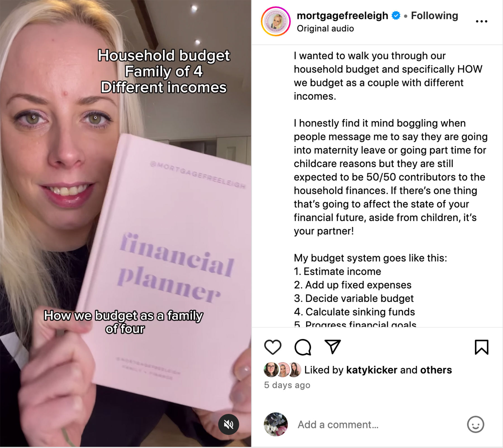Click the 5 days ago timestamp
This screenshot has height=448, width=503.
(287, 385)
